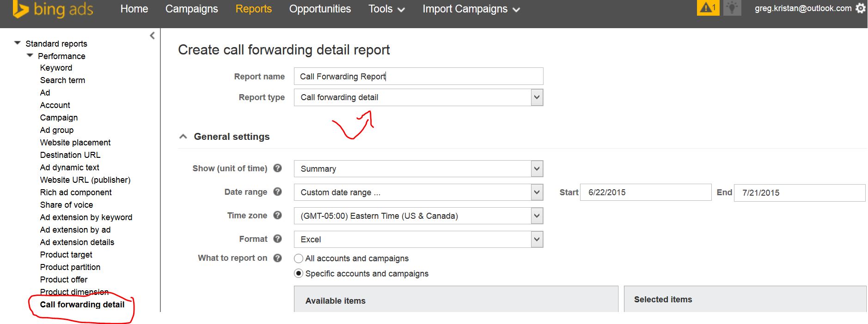This screenshot has height=324, width=868.
Task: Click help icon for Show (unit of time)
Action: 277,168
